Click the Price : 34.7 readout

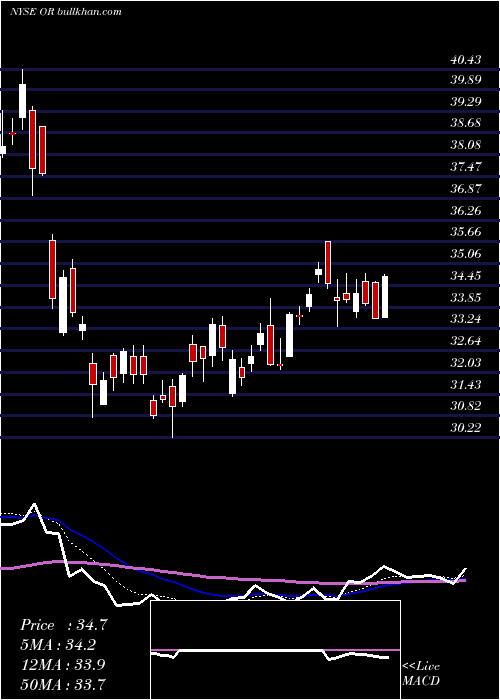pyautogui.click(x=64, y=625)
